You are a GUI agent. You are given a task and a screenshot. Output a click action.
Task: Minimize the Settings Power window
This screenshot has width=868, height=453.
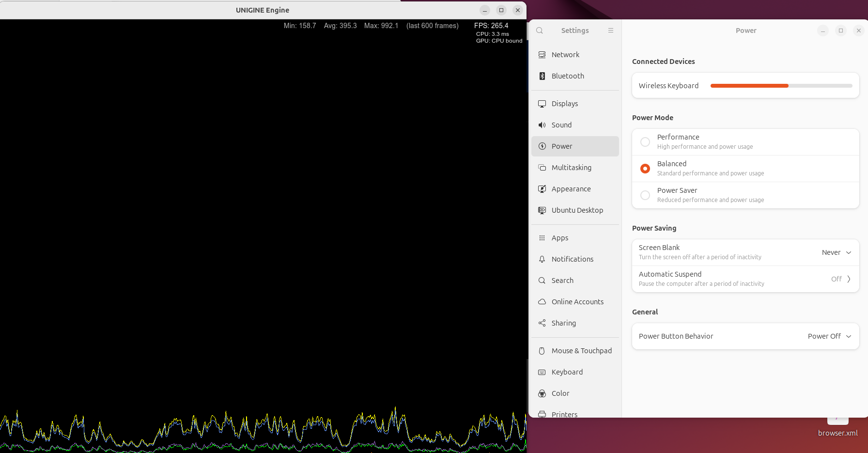coord(823,31)
